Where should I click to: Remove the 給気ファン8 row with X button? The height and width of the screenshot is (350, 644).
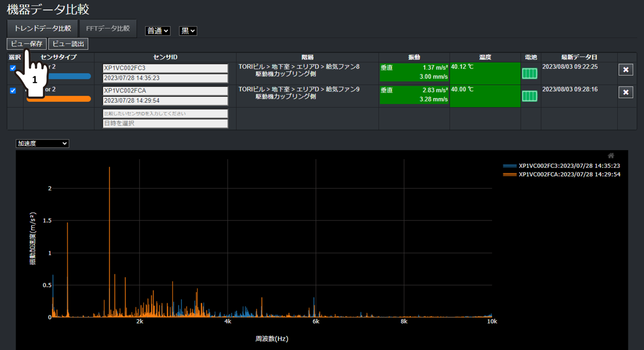tap(626, 69)
